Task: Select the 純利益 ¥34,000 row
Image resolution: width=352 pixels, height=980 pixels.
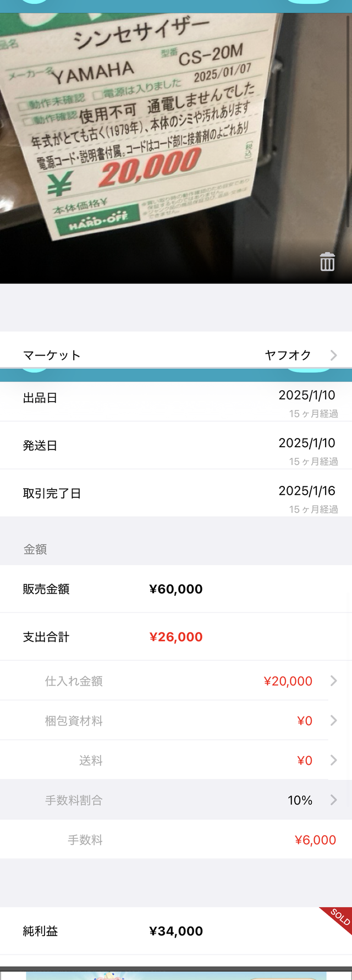Action: [x=176, y=931]
